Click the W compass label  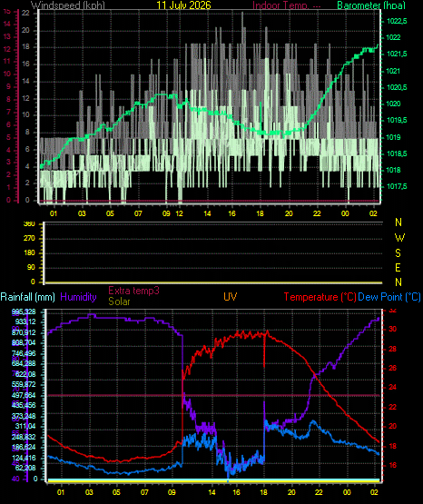click(x=399, y=238)
